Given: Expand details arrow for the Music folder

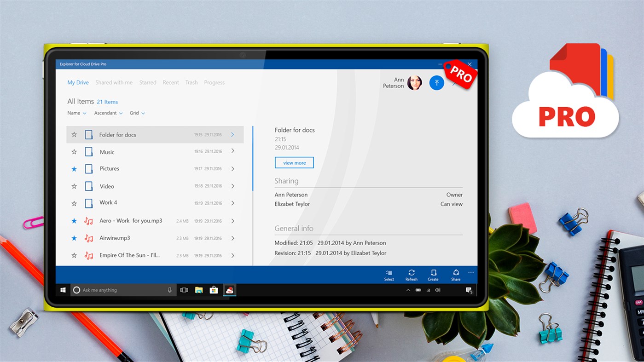Looking at the screenshot, I should 233,151.
